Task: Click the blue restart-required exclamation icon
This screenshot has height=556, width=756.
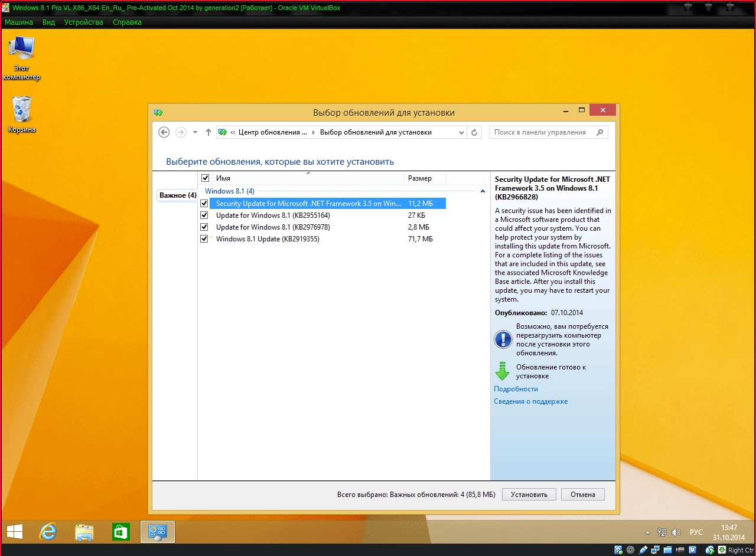Action: coord(503,339)
